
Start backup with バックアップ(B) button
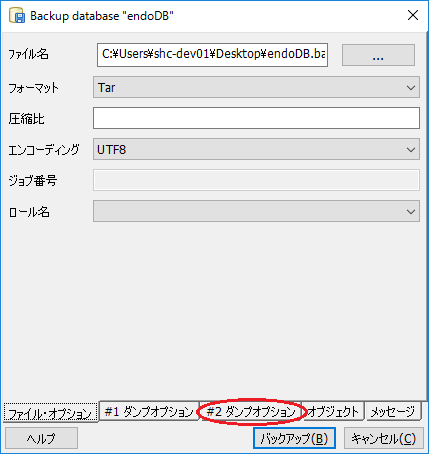point(294,438)
